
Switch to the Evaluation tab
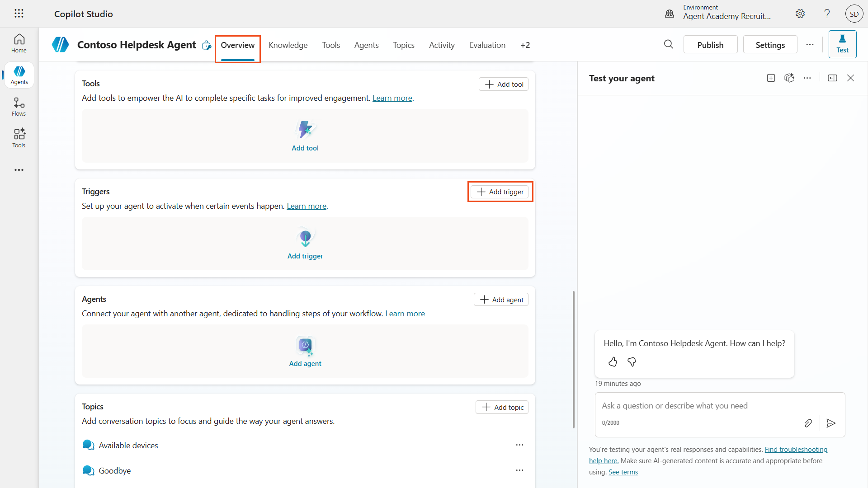(x=487, y=45)
